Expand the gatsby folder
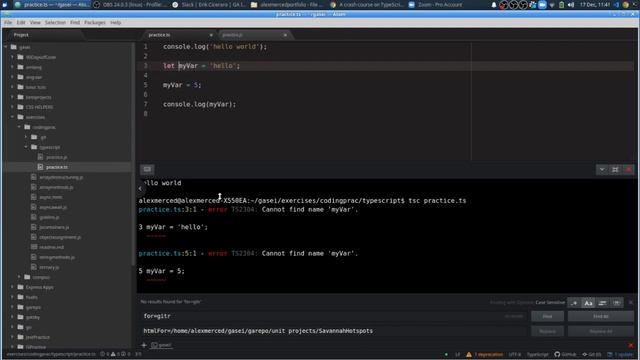This screenshot has height=360, width=640. click(13, 317)
